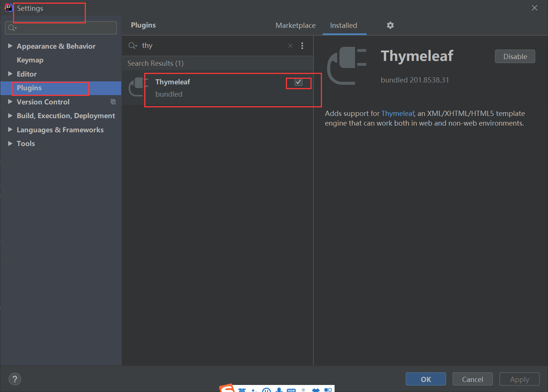Select the Thymeleaf plugin result row

(217, 88)
